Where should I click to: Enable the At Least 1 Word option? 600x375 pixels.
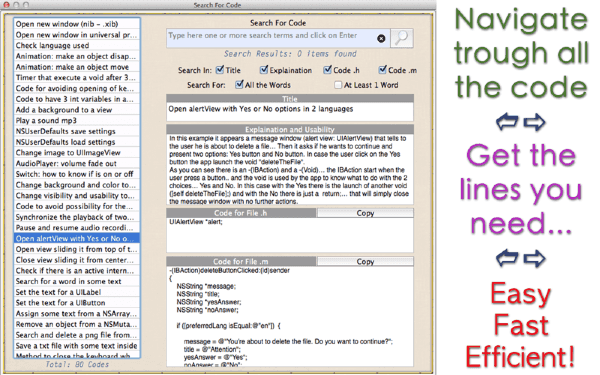tap(338, 85)
